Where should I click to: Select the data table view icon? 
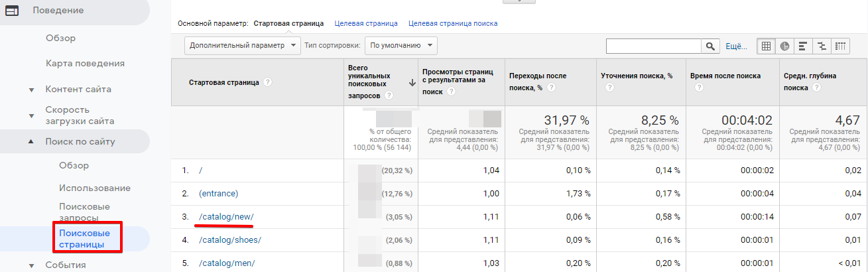point(766,46)
